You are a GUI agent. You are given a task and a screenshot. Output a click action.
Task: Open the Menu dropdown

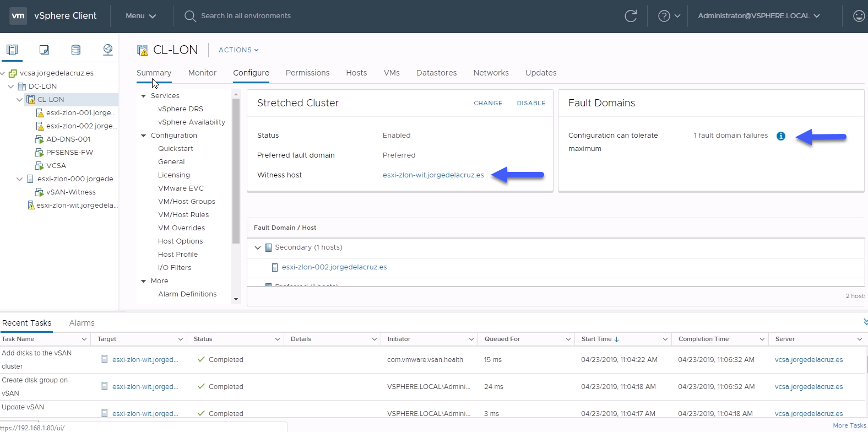(x=140, y=16)
